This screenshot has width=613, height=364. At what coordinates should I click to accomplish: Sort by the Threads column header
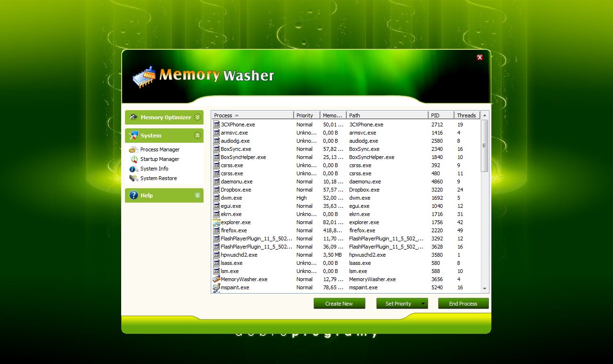[x=467, y=115]
